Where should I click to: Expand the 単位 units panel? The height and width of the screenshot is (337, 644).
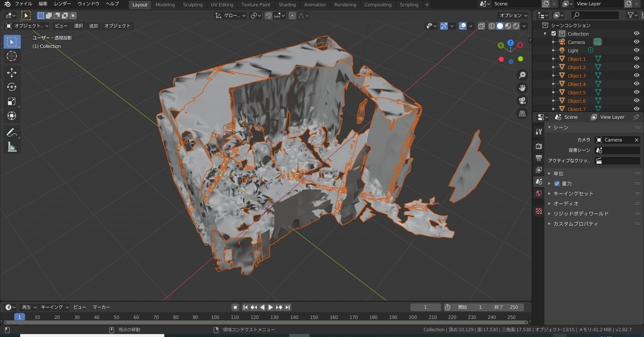coord(558,173)
